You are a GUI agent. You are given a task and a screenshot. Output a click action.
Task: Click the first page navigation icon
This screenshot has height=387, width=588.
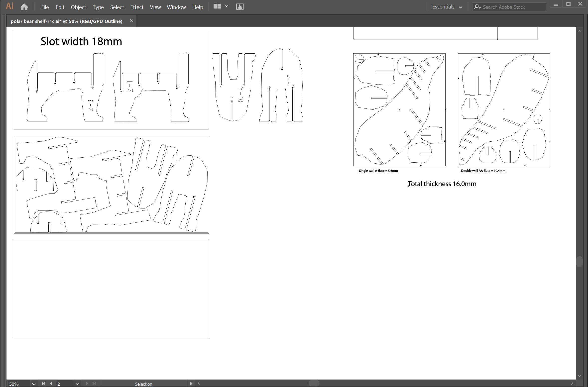click(43, 384)
